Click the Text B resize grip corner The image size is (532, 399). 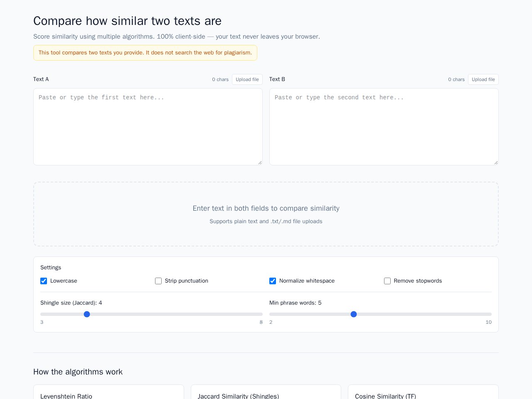[x=496, y=163]
